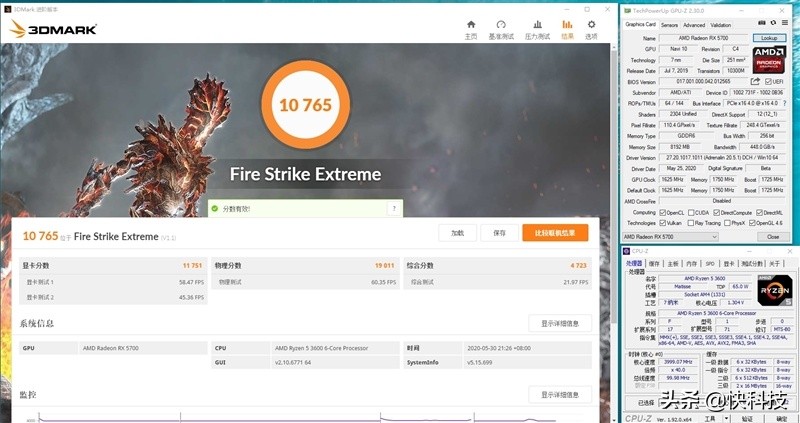Click the 确定 button in CPU-Z
Screen dimensions: 800x423
(x=781, y=418)
